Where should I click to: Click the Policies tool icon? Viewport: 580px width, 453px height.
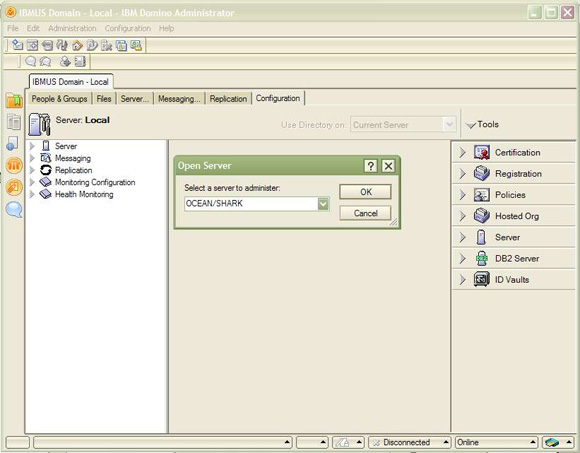coord(482,195)
